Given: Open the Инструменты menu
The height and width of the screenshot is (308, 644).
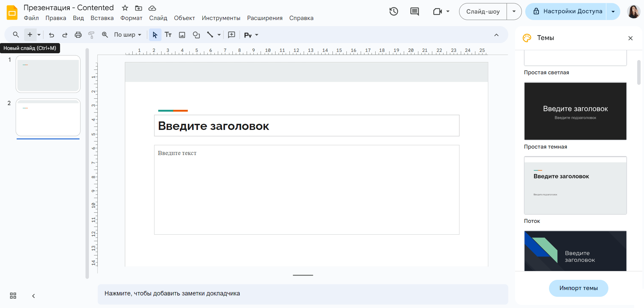Looking at the screenshot, I should coord(221,18).
